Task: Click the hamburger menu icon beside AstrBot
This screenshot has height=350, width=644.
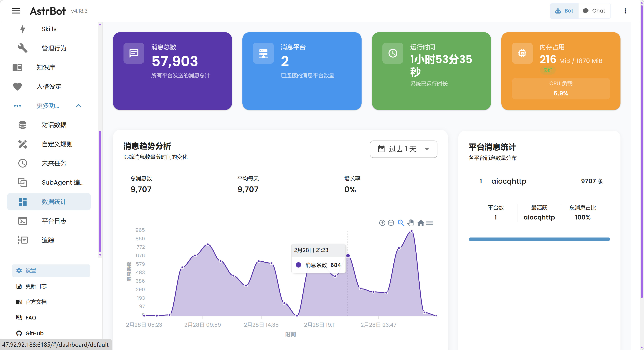Action: (x=16, y=11)
